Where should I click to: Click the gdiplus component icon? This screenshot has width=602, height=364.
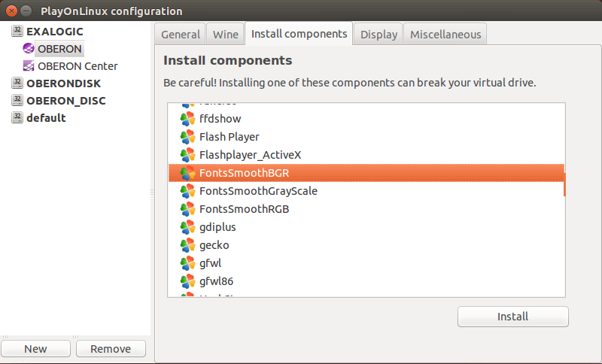187,227
